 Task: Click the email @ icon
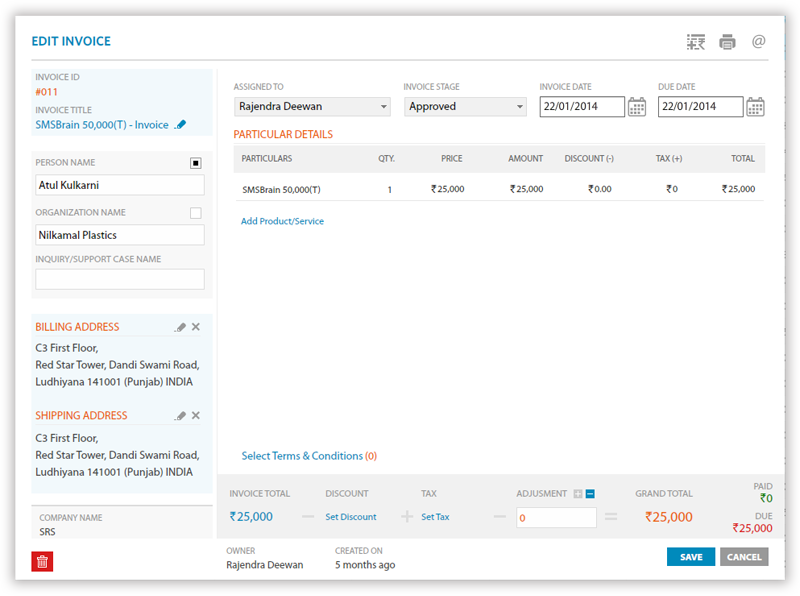coord(758,42)
